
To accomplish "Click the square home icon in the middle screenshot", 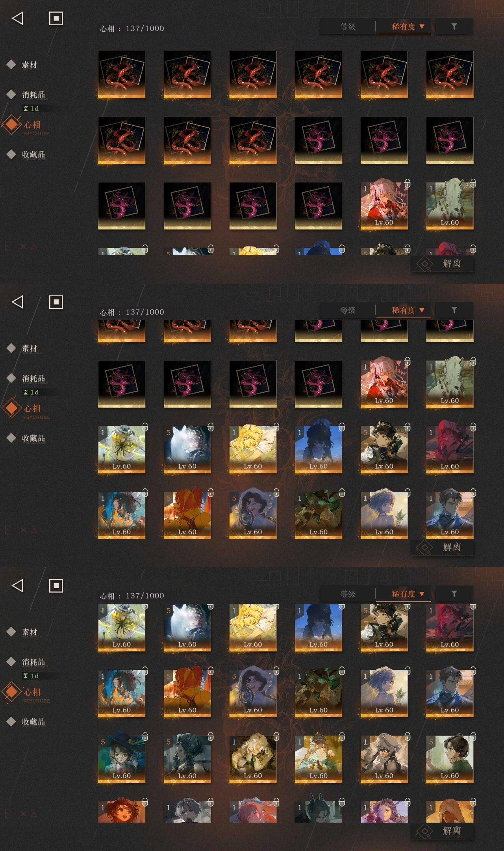I will click(x=56, y=302).
